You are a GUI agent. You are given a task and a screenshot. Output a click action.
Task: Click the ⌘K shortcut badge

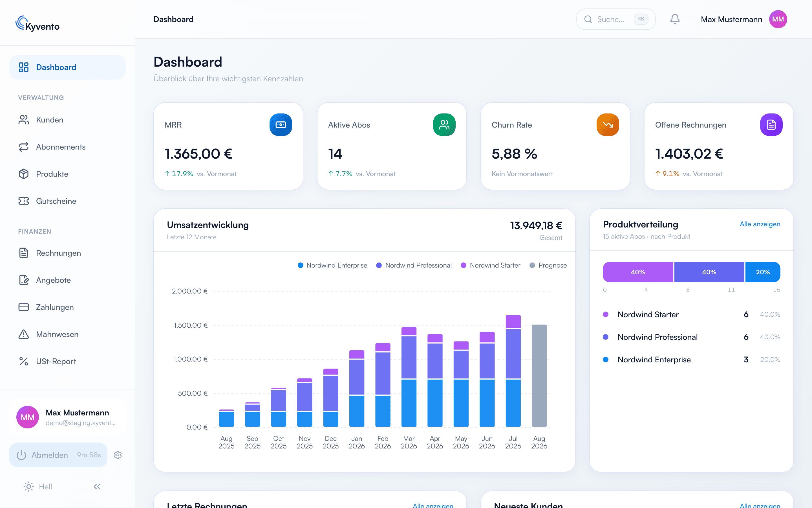[641, 19]
